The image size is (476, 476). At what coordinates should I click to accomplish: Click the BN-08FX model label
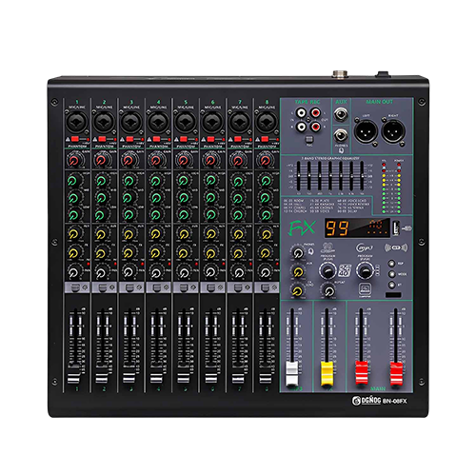[x=394, y=401]
